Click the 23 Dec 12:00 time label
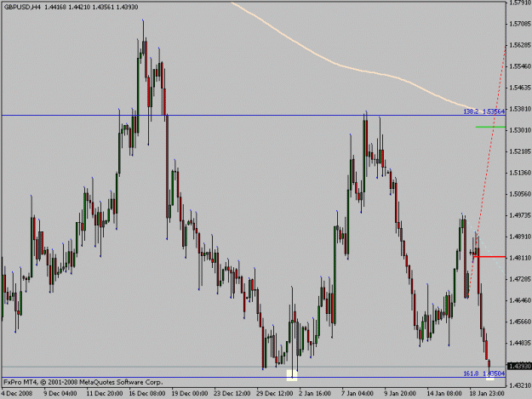 [x=232, y=394]
